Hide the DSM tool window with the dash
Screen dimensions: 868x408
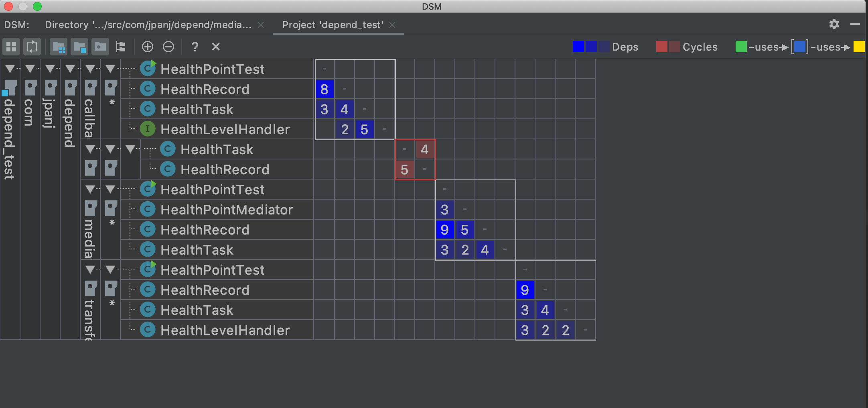[x=855, y=24]
